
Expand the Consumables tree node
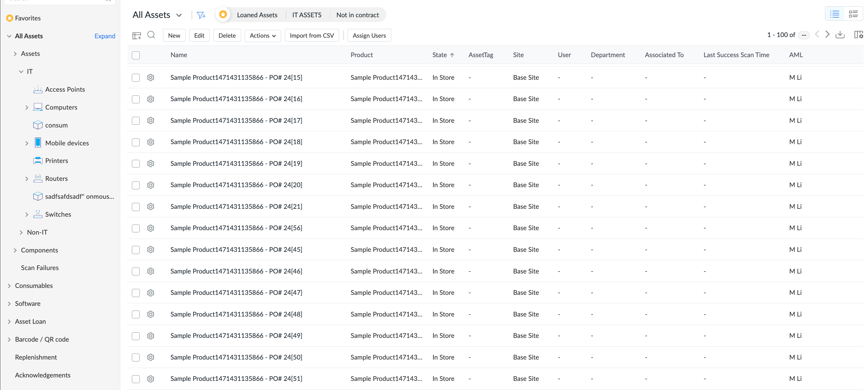[x=9, y=286]
